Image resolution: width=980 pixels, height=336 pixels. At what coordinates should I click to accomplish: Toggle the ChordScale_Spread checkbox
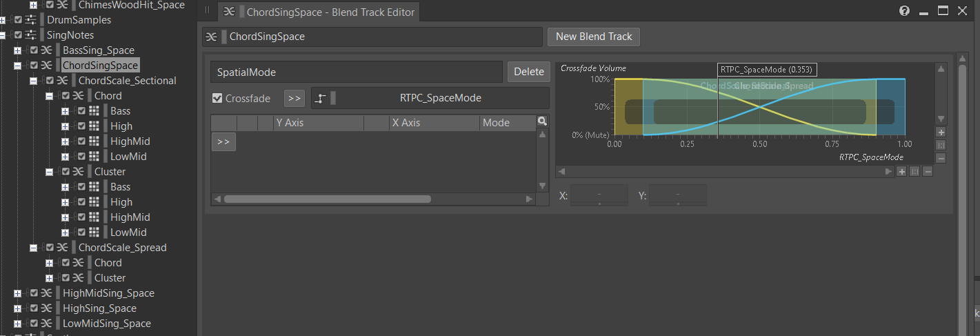coord(50,248)
